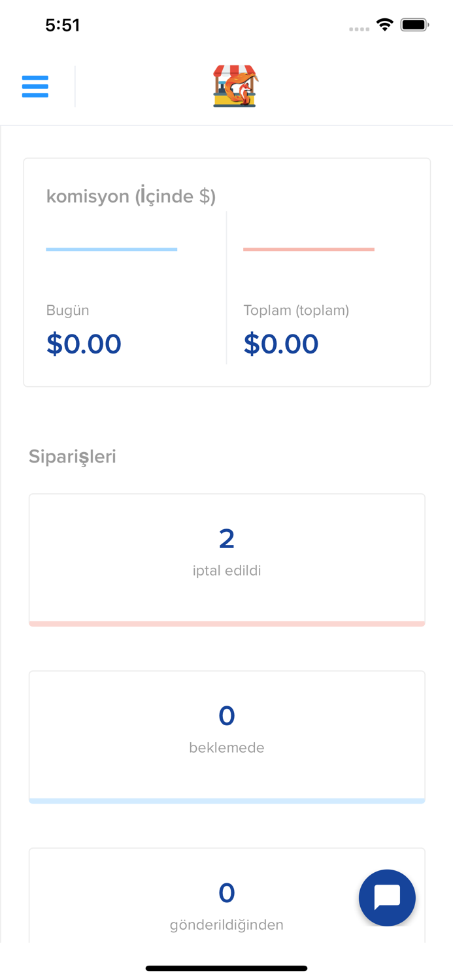Tap the Wi-Fi status icon
This screenshot has height=980, width=453.
(x=384, y=24)
